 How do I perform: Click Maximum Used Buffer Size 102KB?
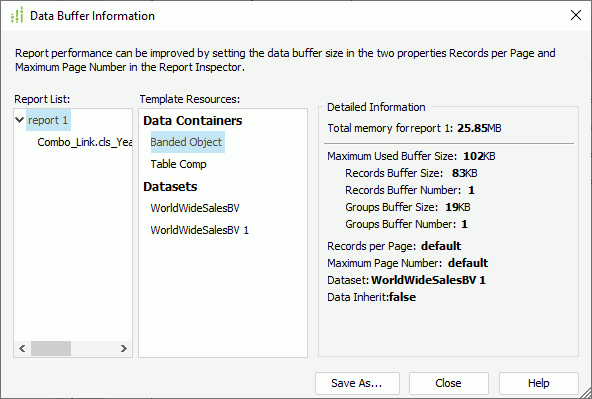tap(411, 156)
